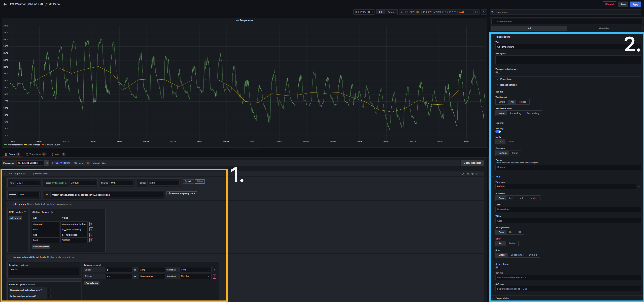Open the Query inspector

click(472, 163)
